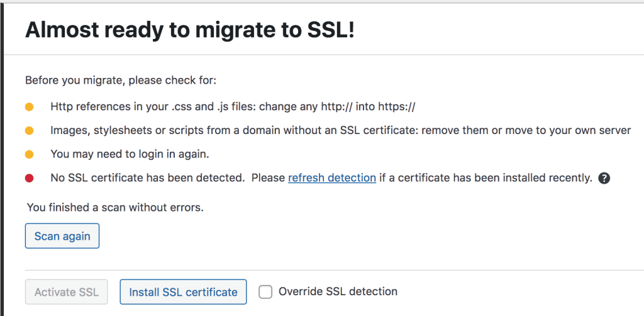Click the "Almost ready to migrate to SSL!" heading
This screenshot has width=644, height=316.
tap(189, 30)
